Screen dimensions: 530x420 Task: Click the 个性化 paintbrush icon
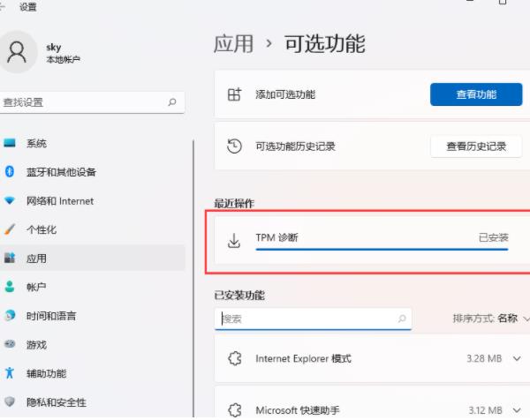(10, 229)
